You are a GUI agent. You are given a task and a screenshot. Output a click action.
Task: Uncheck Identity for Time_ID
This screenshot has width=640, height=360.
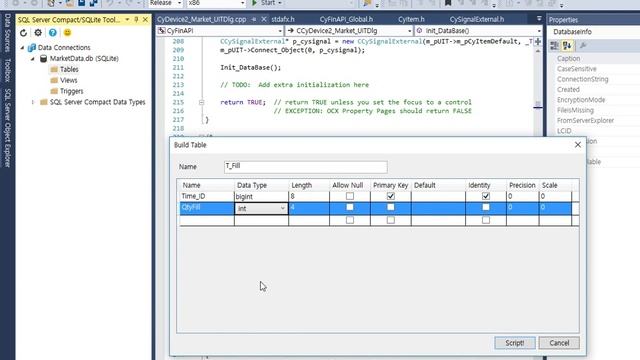[486, 196]
